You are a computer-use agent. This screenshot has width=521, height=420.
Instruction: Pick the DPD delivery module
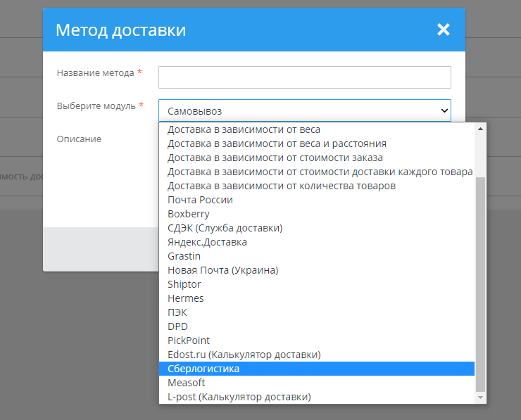click(x=177, y=326)
